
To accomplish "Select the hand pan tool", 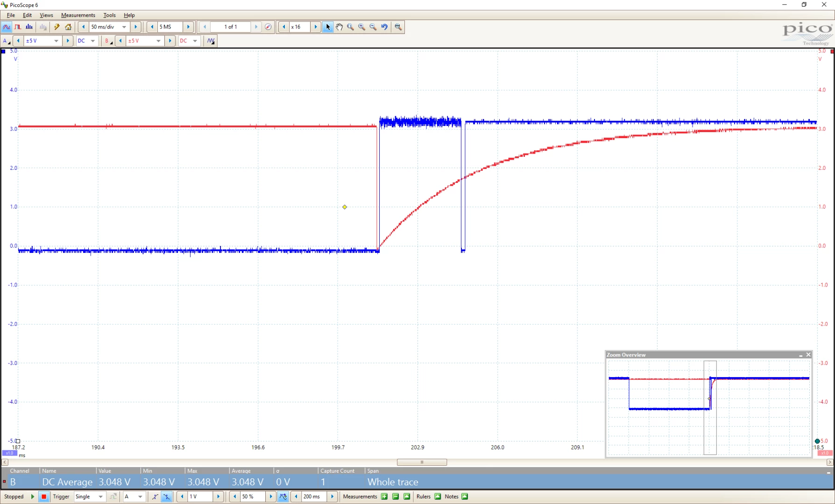I will point(340,27).
